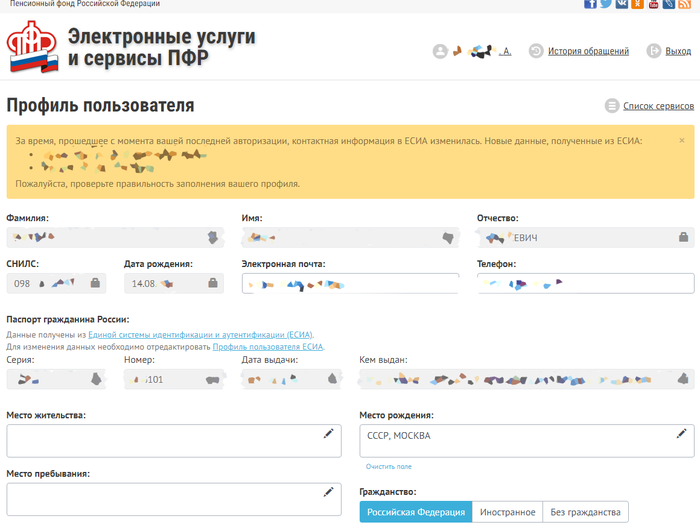Open the VK social icon
The image size is (700, 528).
[x=622, y=4]
